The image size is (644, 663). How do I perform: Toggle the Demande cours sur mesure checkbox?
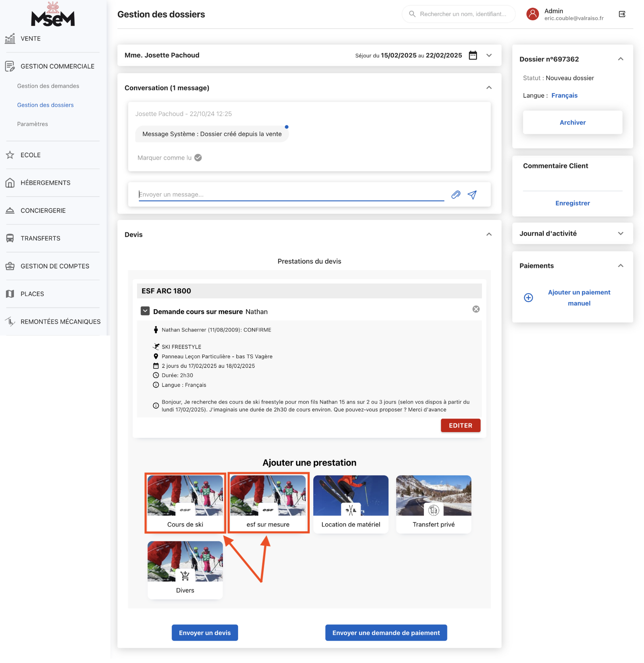tap(145, 311)
